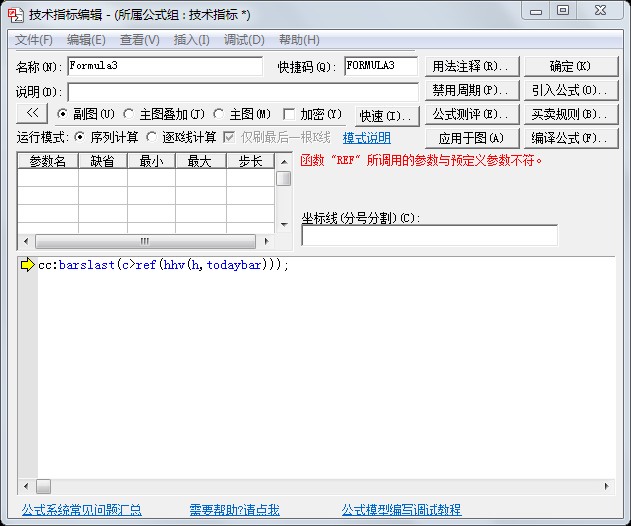This screenshot has height=526, width=631.
Task: Click the 编译公式(F) button
Action: click(571, 138)
